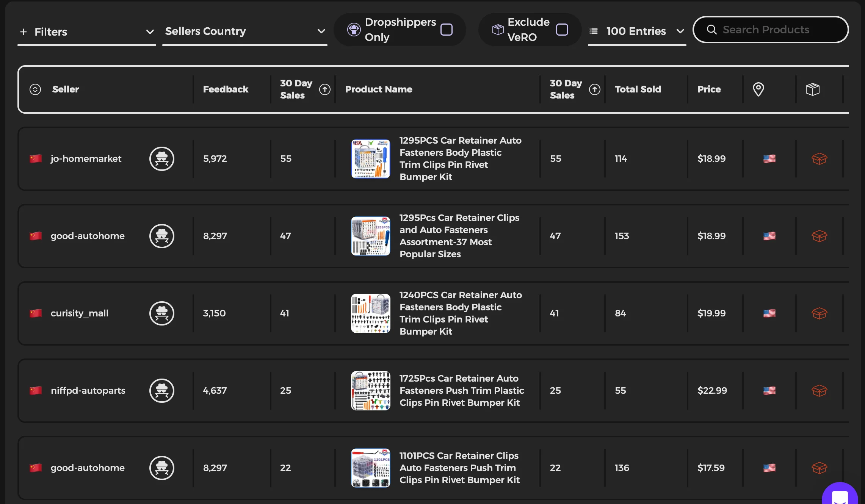Screen dimensions: 865x504
Task: Click orange box icon in niffpd-autoparts row
Action: (x=820, y=391)
